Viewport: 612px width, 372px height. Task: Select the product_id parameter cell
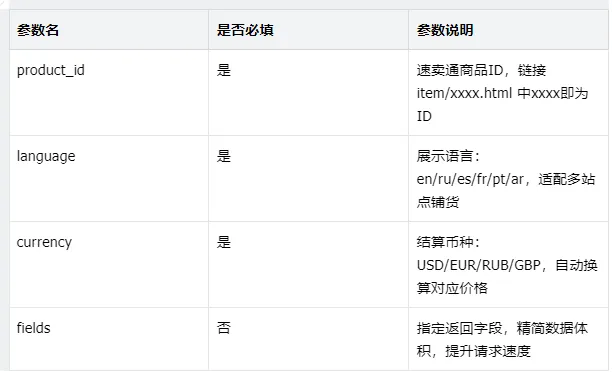click(50, 70)
